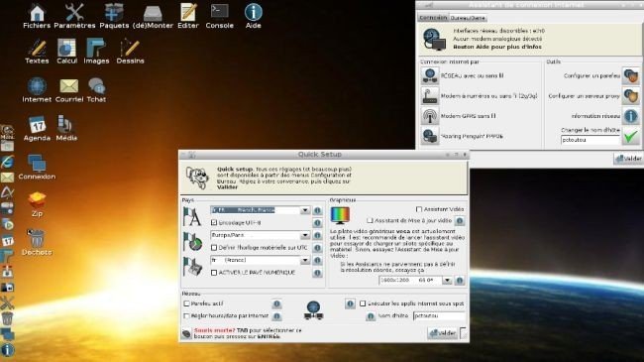
Task: Open the (dé)Monter drive icon
Action: point(153,16)
